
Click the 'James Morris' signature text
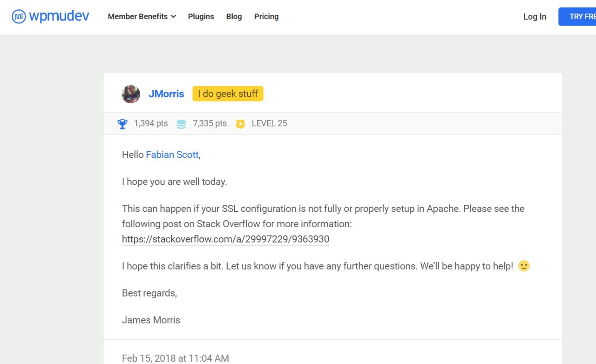click(x=151, y=320)
